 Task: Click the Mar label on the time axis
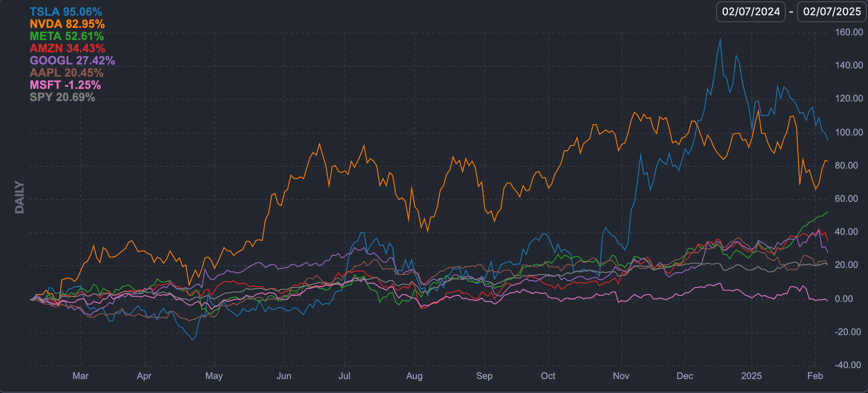pyautogui.click(x=81, y=376)
